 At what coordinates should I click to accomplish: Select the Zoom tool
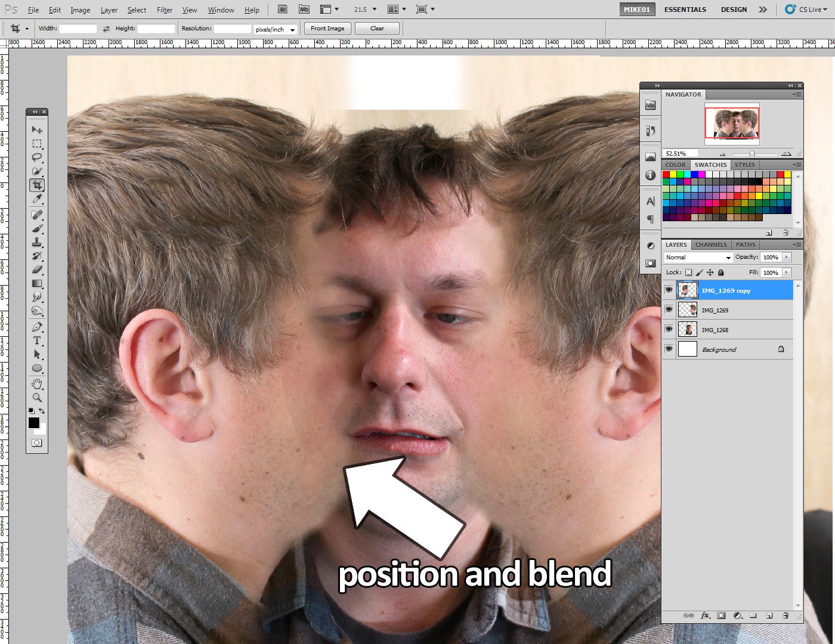click(x=37, y=397)
